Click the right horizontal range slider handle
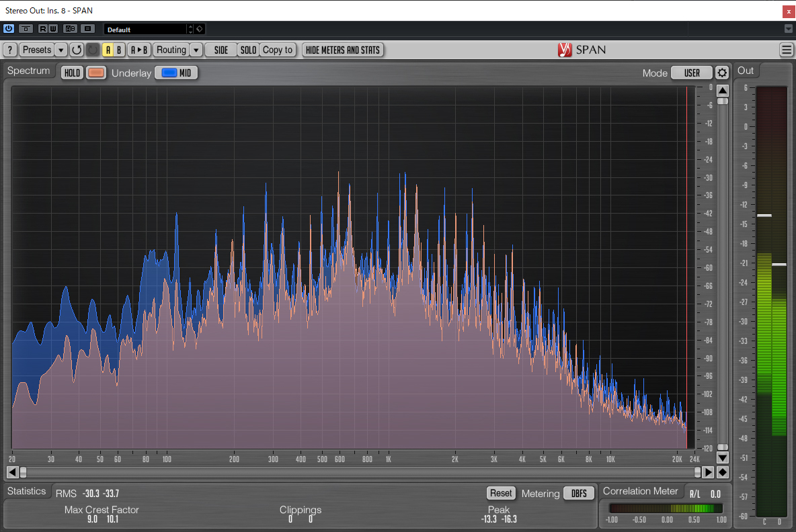This screenshot has height=532, width=796. pos(698,472)
